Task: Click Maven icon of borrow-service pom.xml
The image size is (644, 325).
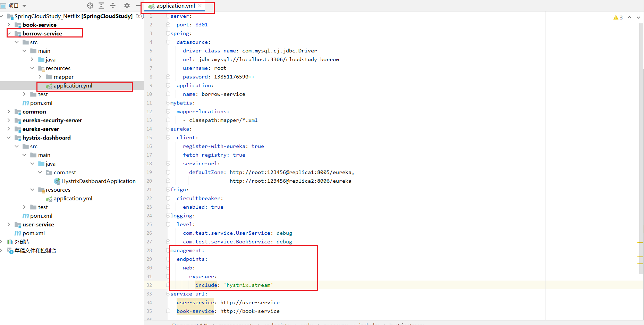Action: pyautogui.click(x=26, y=103)
